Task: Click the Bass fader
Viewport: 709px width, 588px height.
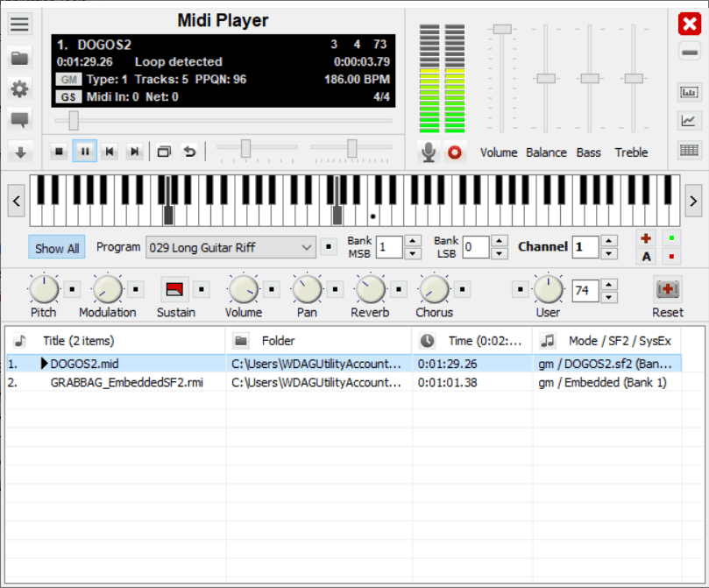Action: pos(590,78)
